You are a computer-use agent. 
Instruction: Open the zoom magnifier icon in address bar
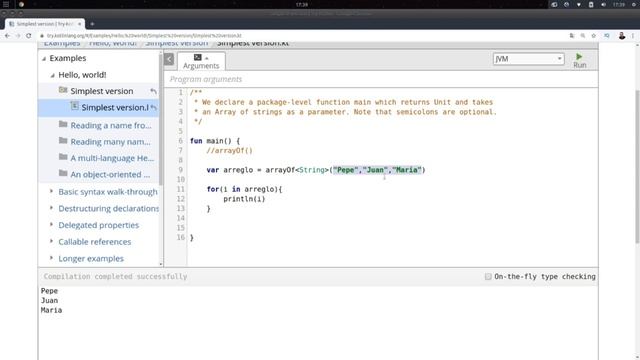click(583, 36)
